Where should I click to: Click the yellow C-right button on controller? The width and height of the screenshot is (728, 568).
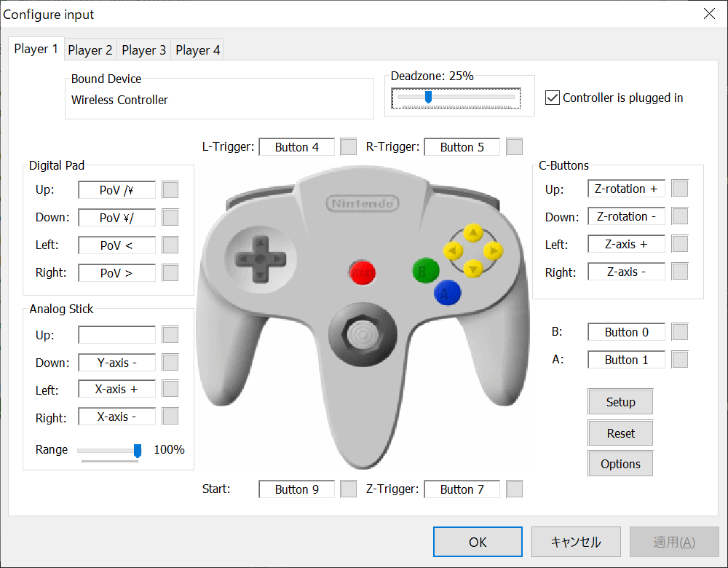[x=493, y=251]
